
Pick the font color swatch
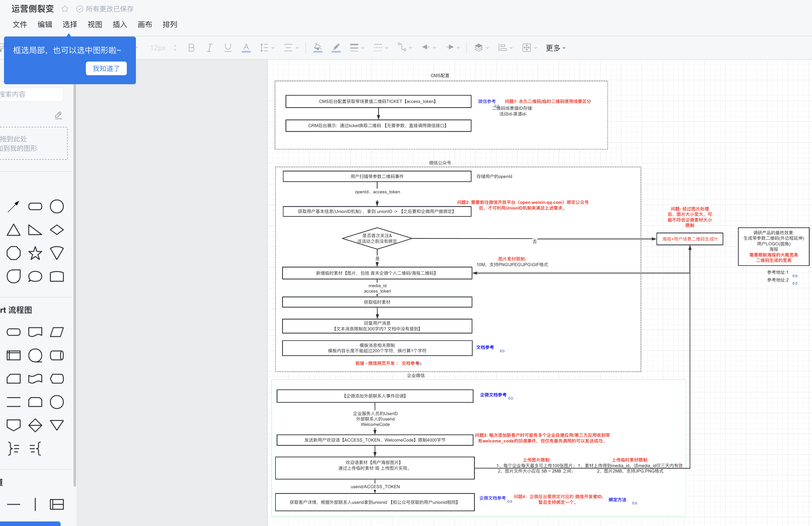click(x=246, y=48)
